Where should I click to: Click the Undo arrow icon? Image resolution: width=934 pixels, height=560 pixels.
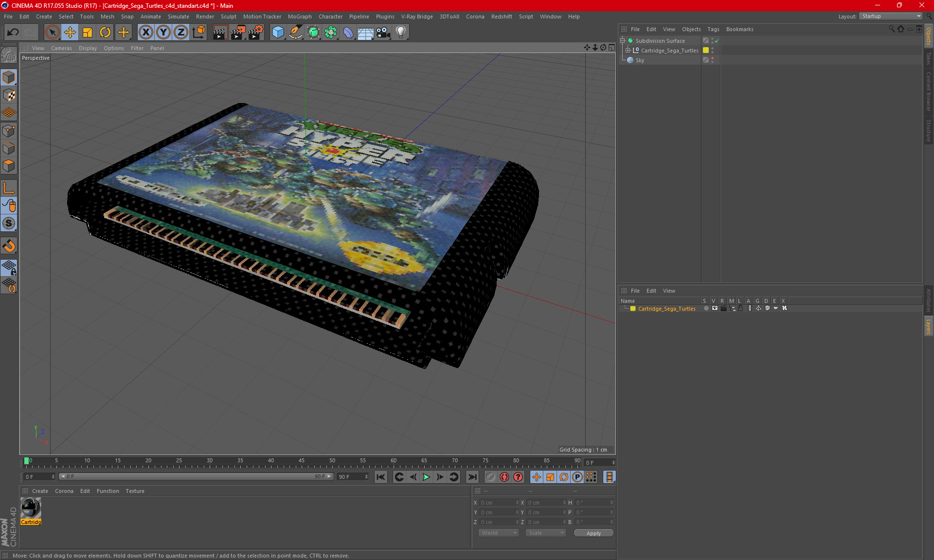(13, 33)
